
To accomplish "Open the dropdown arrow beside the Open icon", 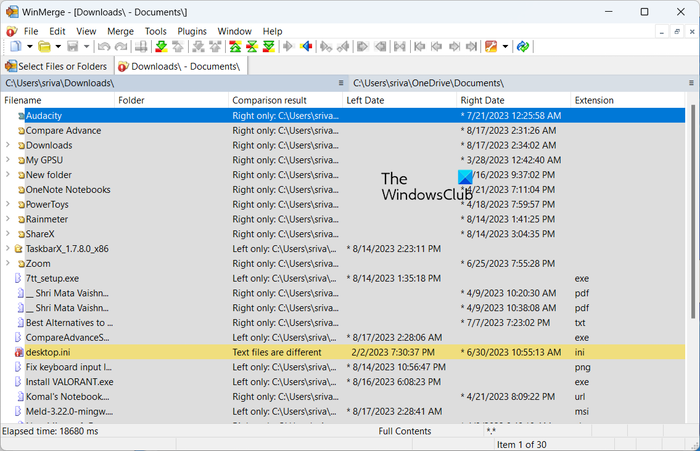I will 59,47.
